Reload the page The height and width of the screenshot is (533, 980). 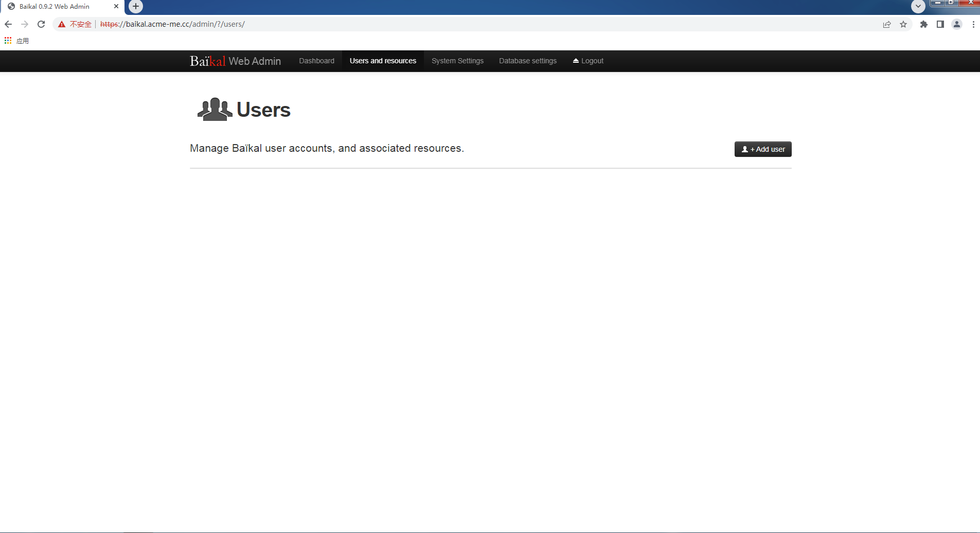(41, 24)
